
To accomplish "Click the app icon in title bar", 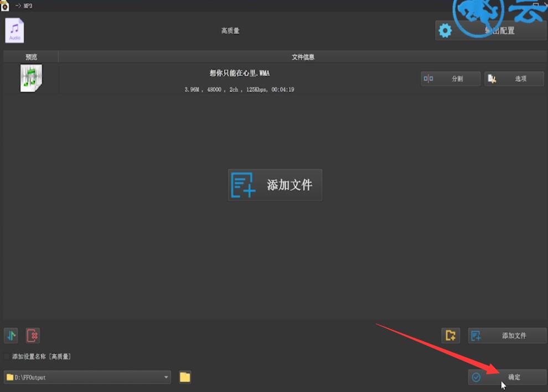I will click(x=5, y=6).
